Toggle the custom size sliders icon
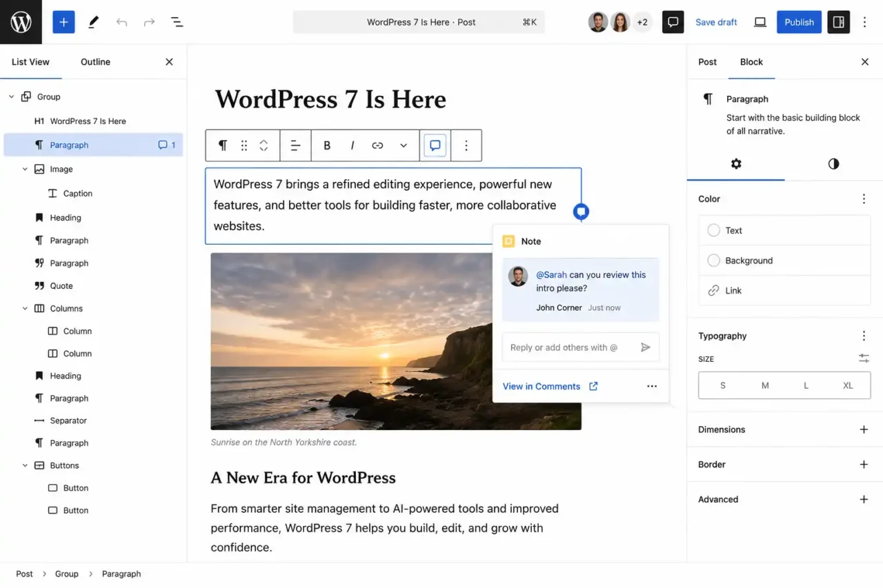The image size is (883, 588). tap(864, 358)
